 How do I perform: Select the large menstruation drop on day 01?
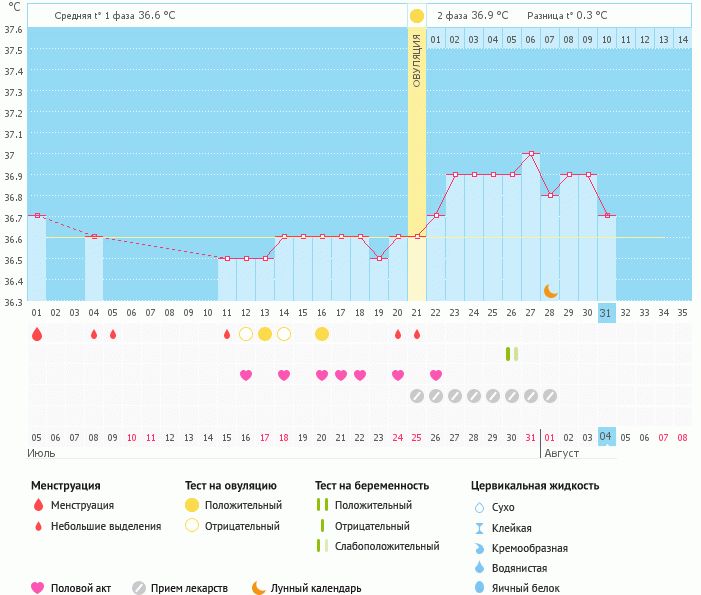point(37,334)
